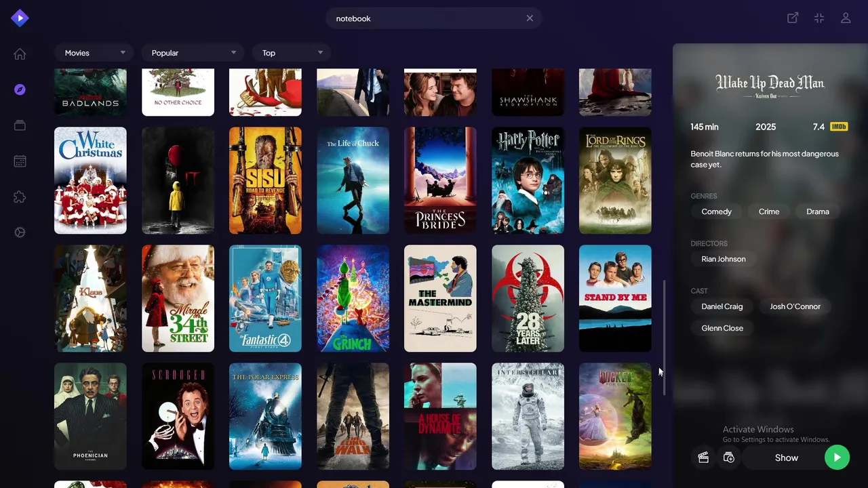Open The Polar Express poster

265,416
